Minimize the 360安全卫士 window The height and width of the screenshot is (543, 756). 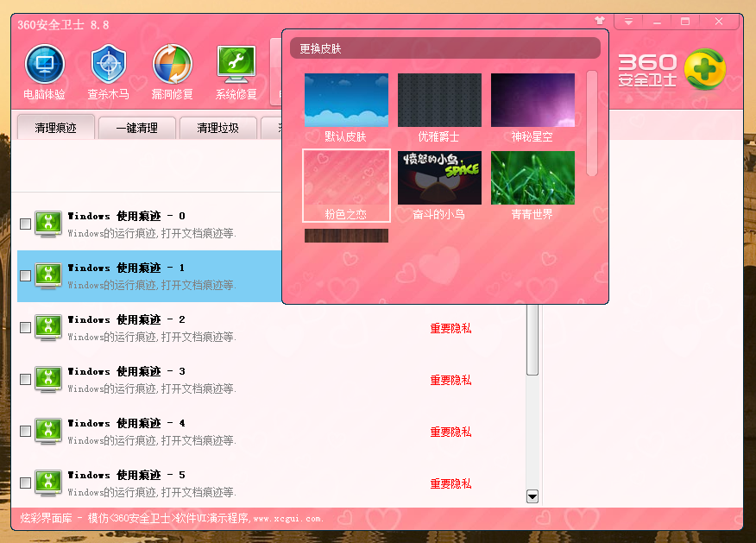657,22
